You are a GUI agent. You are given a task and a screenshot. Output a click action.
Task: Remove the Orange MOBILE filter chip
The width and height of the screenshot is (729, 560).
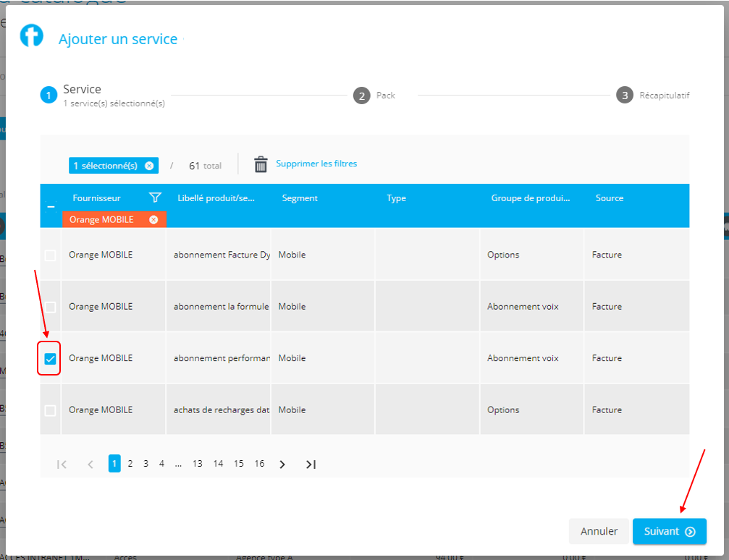153,220
